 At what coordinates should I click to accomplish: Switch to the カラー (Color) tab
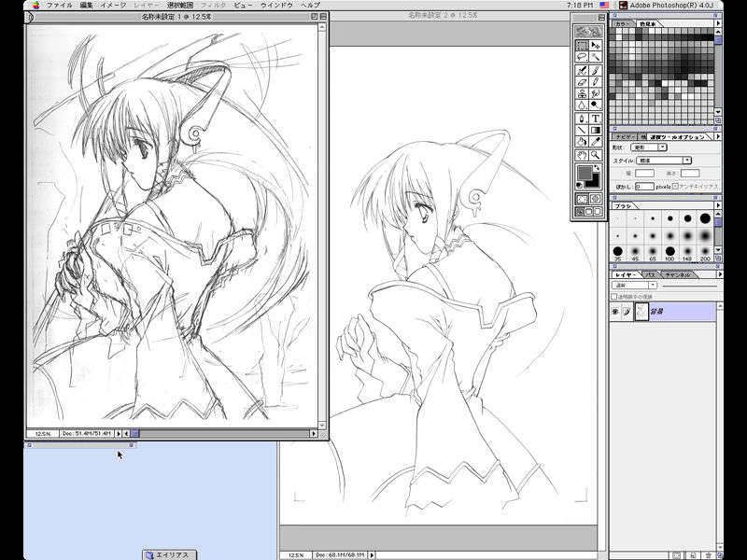pyautogui.click(x=622, y=23)
